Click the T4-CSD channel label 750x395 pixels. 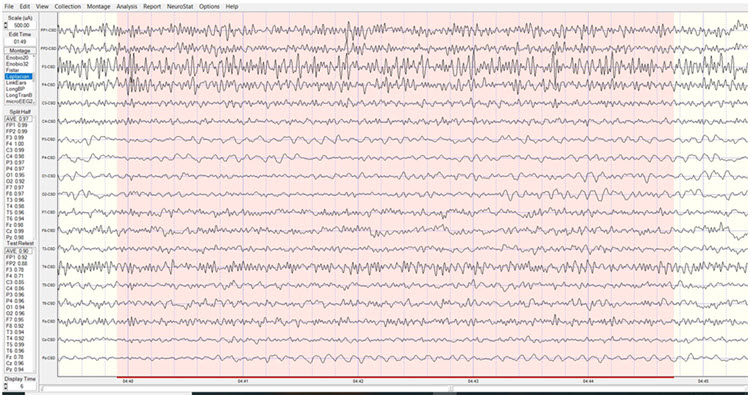coord(49,267)
